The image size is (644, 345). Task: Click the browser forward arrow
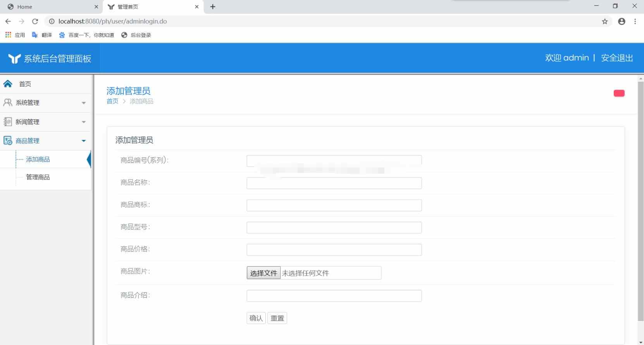click(x=22, y=21)
